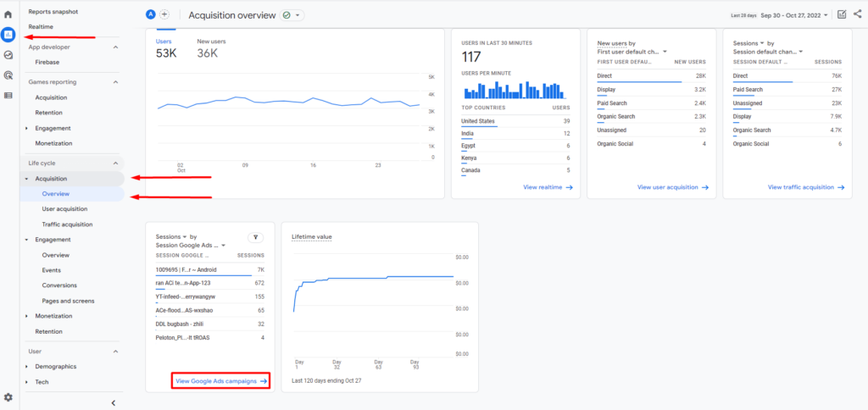Collapse the Games reporting section

tap(115, 82)
